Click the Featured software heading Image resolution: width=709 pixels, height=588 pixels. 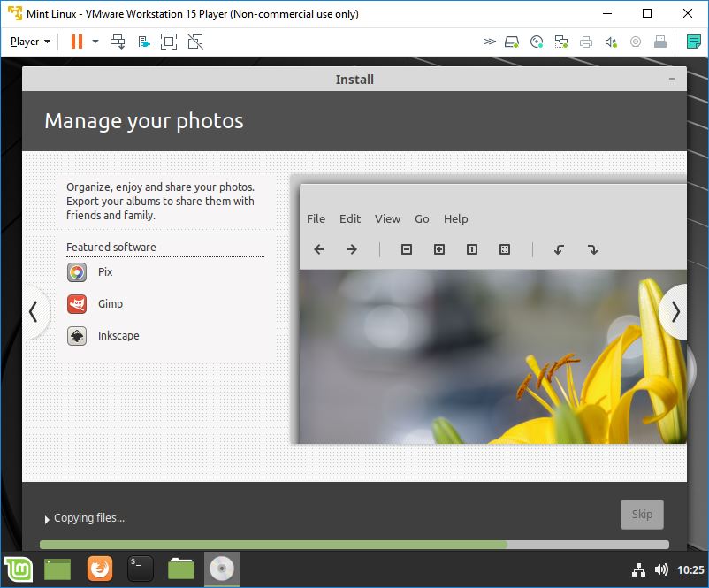tap(111, 247)
